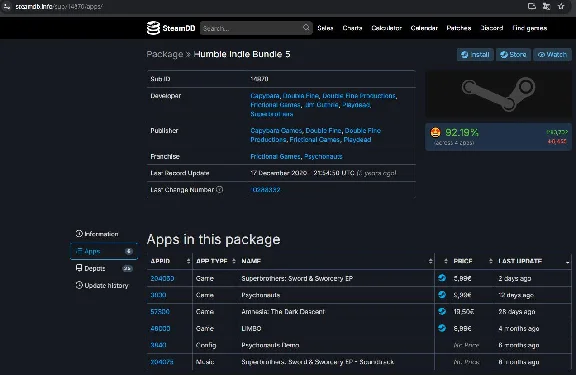The image size is (576, 375).
Task: Open app ID link for LIMBO row
Action: (x=160, y=328)
